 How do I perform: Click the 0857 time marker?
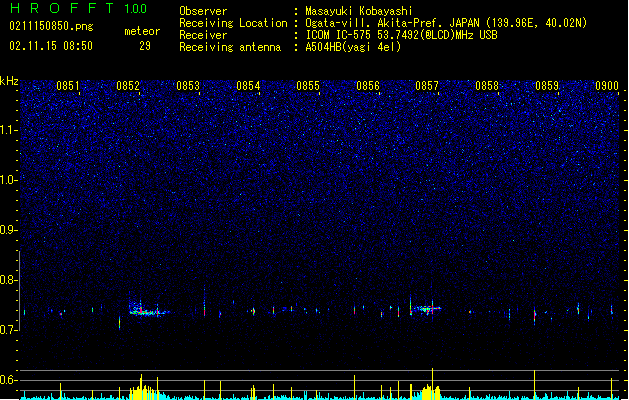click(x=427, y=86)
